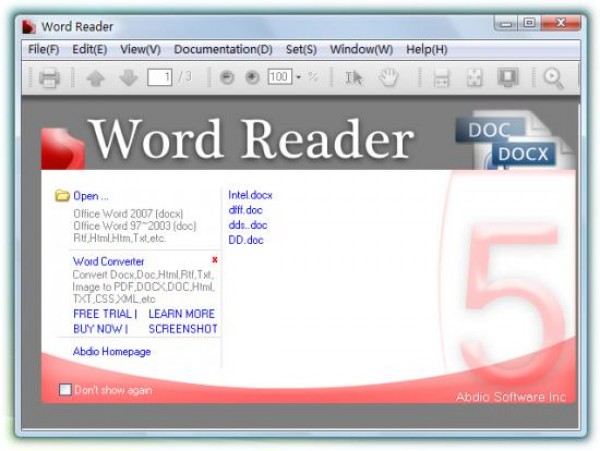
Task: Click the Print toolbar icon
Action: pos(49,78)
